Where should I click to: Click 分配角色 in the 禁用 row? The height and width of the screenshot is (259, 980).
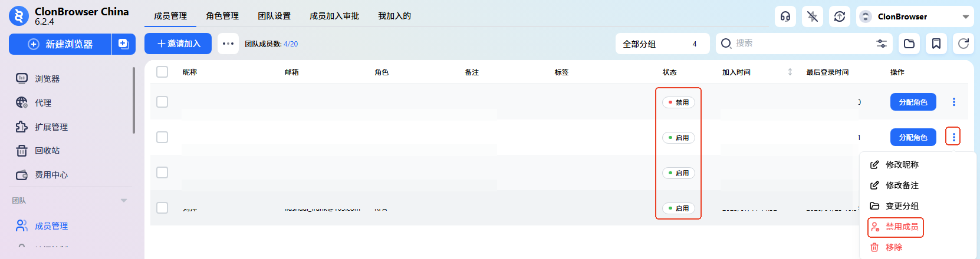click(913, 102)
